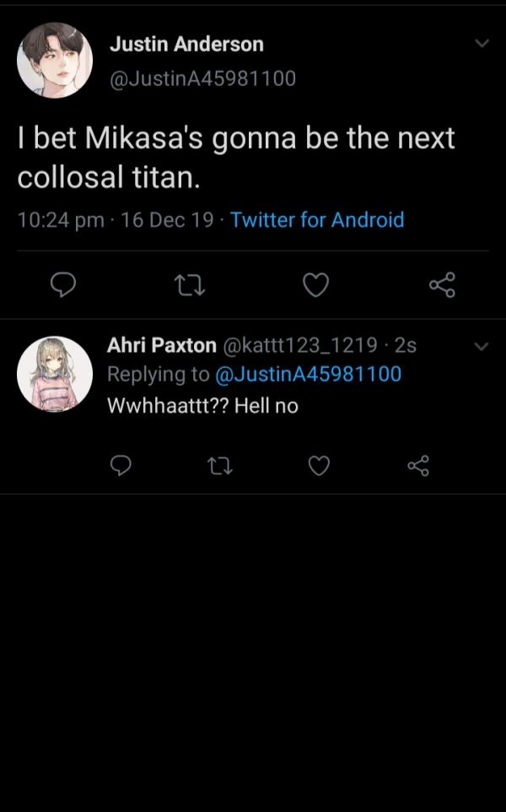
Task: Retweet Justin Anderson's Mikasa tweet
Action: 190,285
